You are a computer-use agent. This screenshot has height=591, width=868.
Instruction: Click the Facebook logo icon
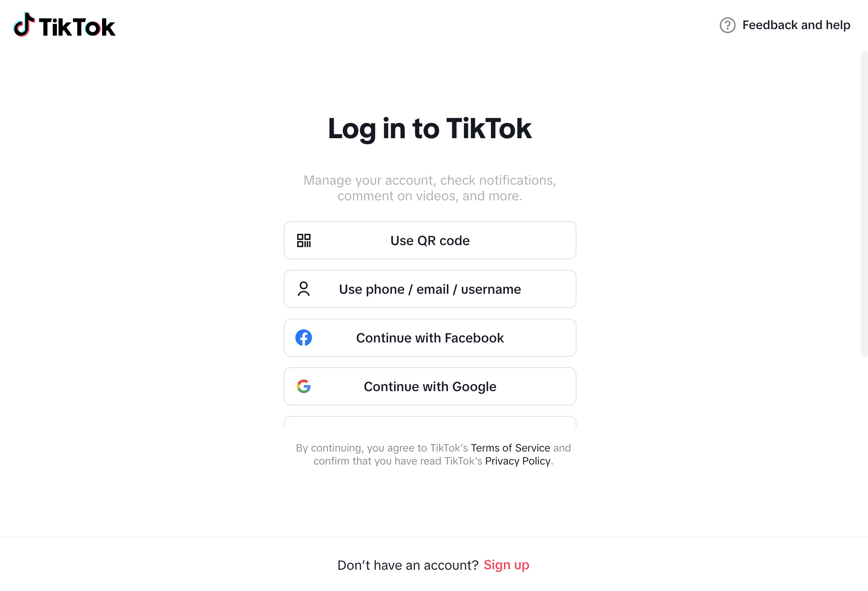coord(304,338)
